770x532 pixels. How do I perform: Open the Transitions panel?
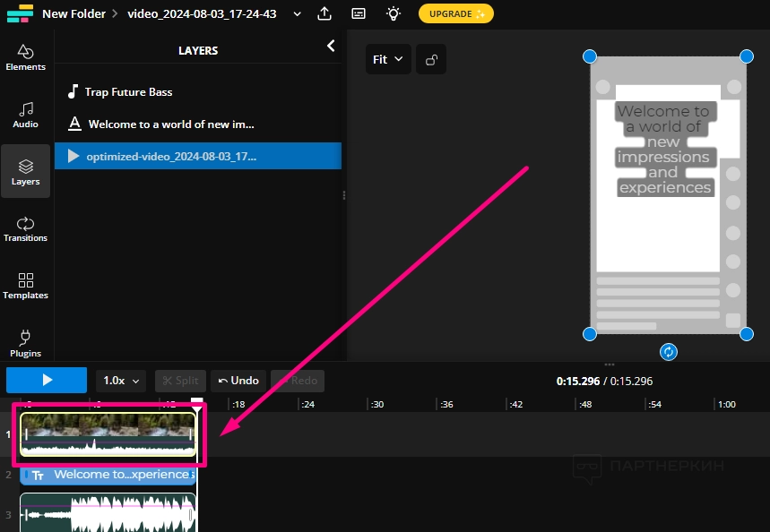(25, 229)
